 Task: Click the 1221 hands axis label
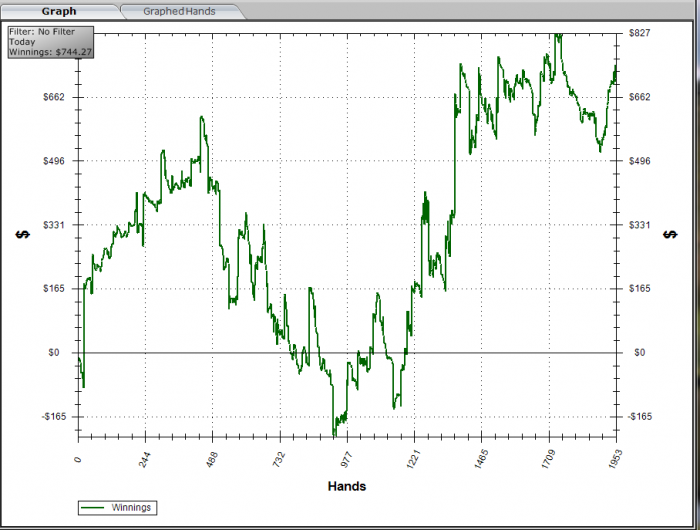[413, 459]
